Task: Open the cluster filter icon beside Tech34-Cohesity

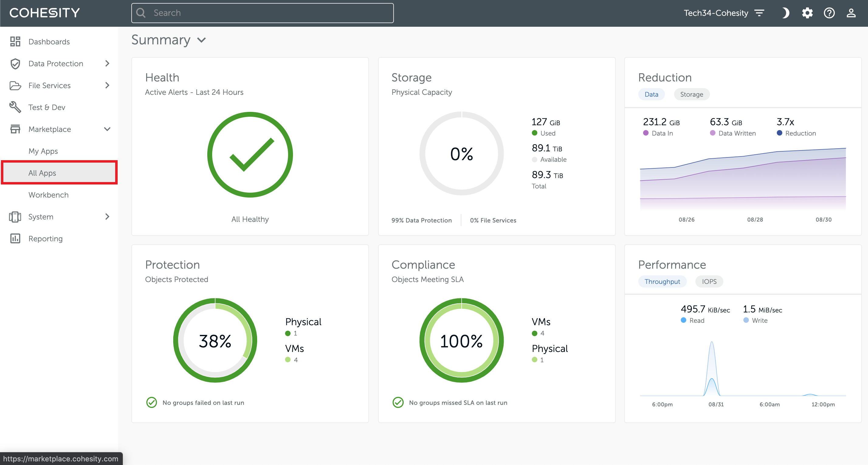Action: 759,13
